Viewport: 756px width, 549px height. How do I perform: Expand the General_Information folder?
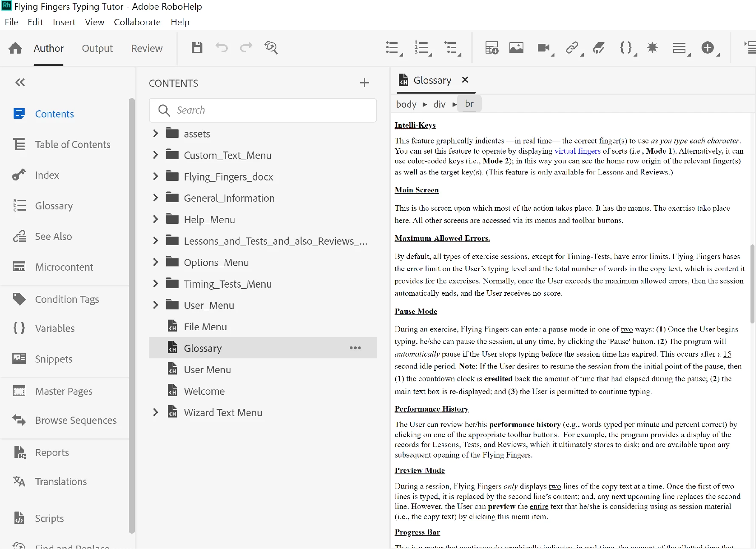[155, 198]
